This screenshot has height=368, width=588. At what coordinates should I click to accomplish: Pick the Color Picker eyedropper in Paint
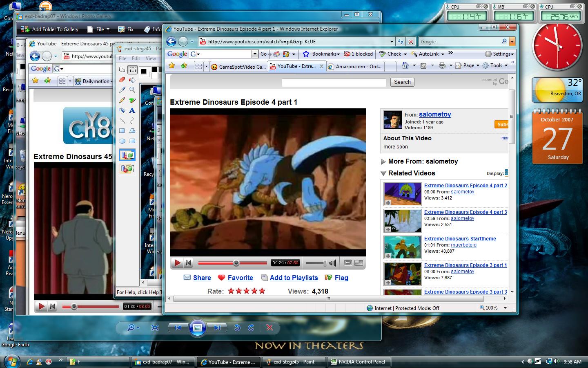[x=122, y=90]
